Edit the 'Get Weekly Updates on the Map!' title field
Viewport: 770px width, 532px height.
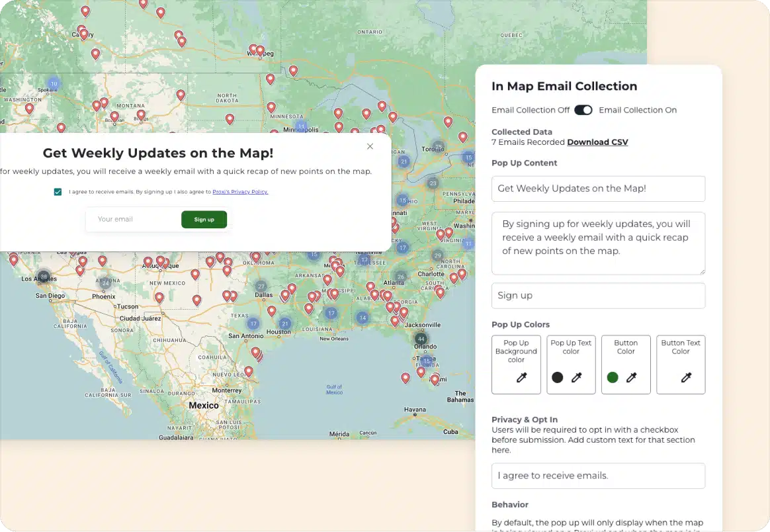(598, 189)
